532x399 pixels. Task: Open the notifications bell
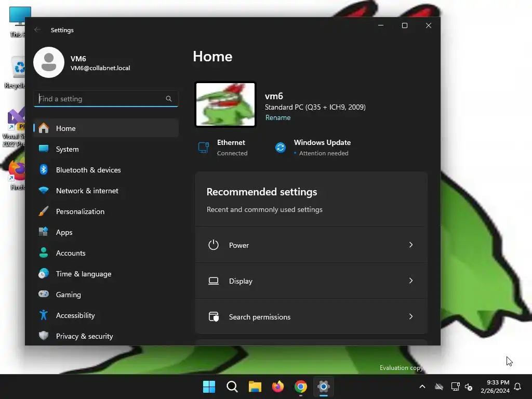click(518, 387)
